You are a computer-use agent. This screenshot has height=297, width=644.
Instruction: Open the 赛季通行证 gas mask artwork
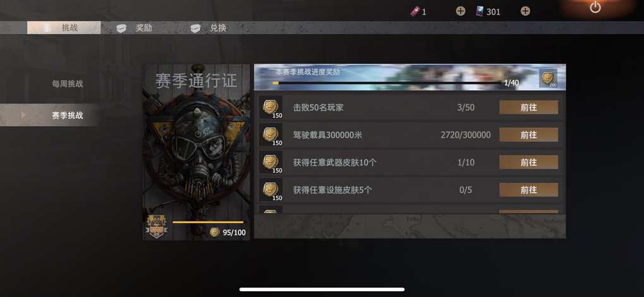(196, 153)
